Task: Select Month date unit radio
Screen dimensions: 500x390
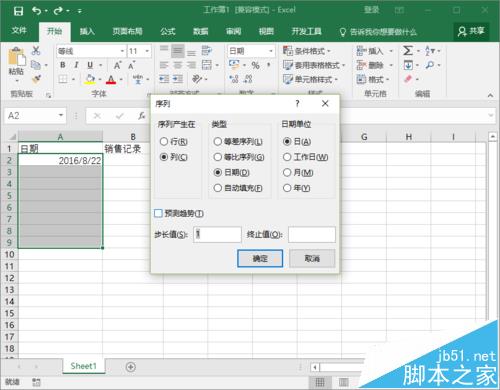Action: click(287, 172)
